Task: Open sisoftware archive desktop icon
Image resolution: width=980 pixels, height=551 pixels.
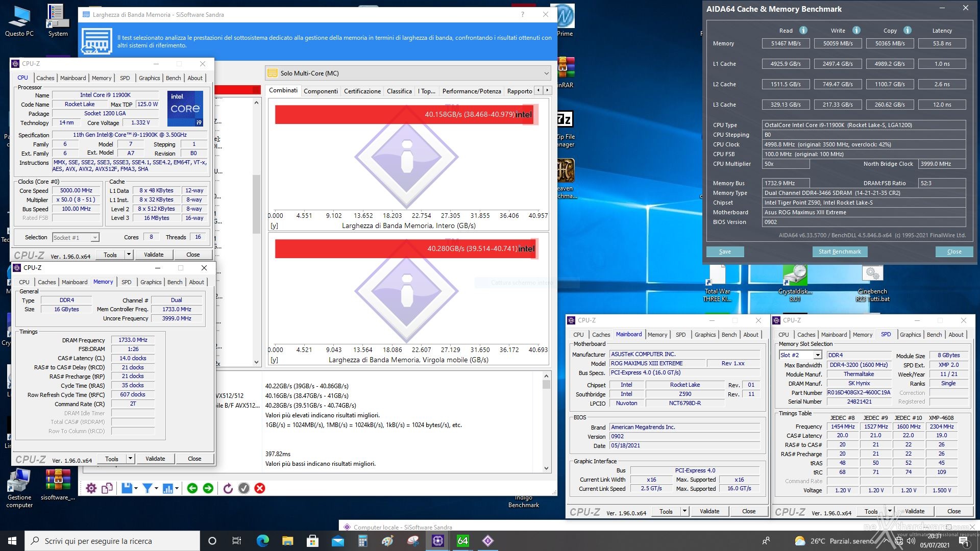Action: click(58, 485)
